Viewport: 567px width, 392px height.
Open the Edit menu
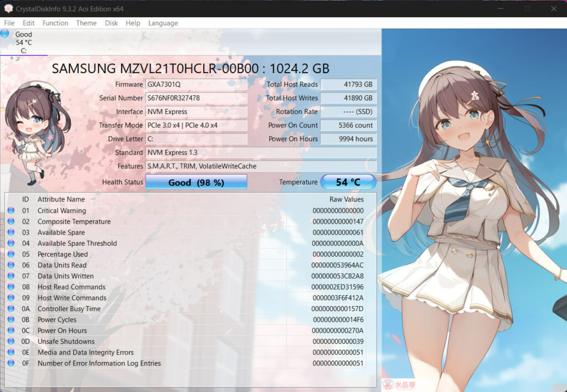[x=29, y=23]
